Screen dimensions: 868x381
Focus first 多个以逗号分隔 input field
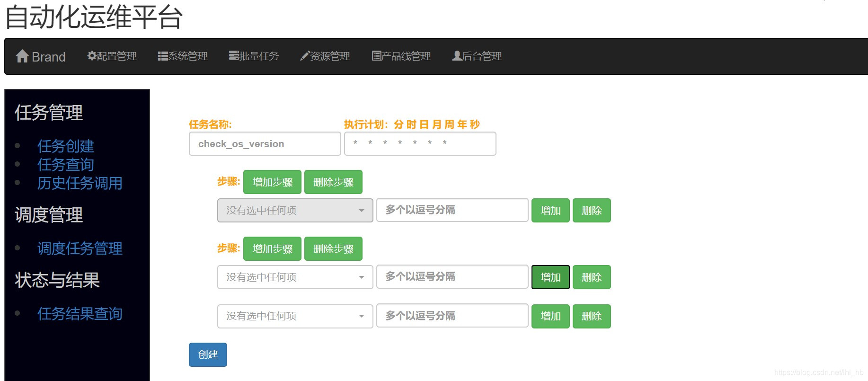coord(452,210)
